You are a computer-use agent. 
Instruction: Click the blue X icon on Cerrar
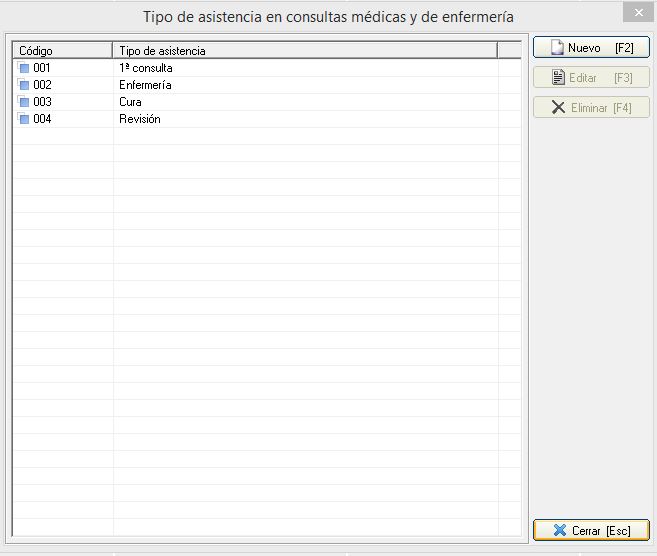(559, 530)
